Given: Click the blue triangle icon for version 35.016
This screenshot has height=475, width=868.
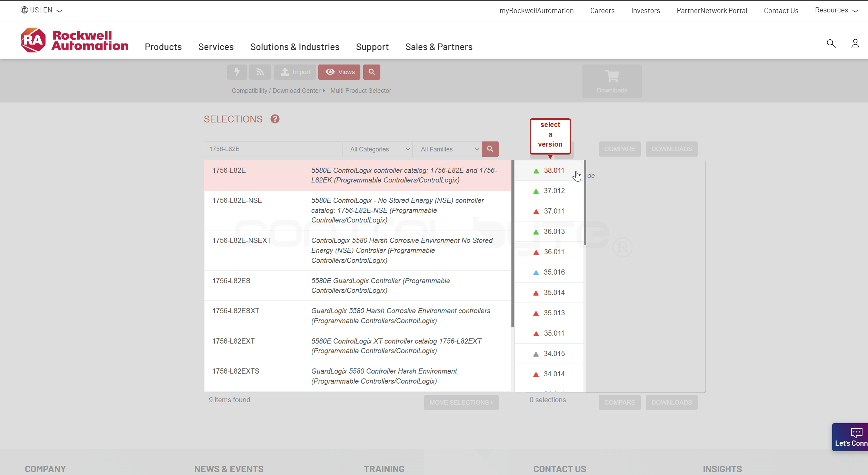Looking at the screenshot, I should coord(536,273).
